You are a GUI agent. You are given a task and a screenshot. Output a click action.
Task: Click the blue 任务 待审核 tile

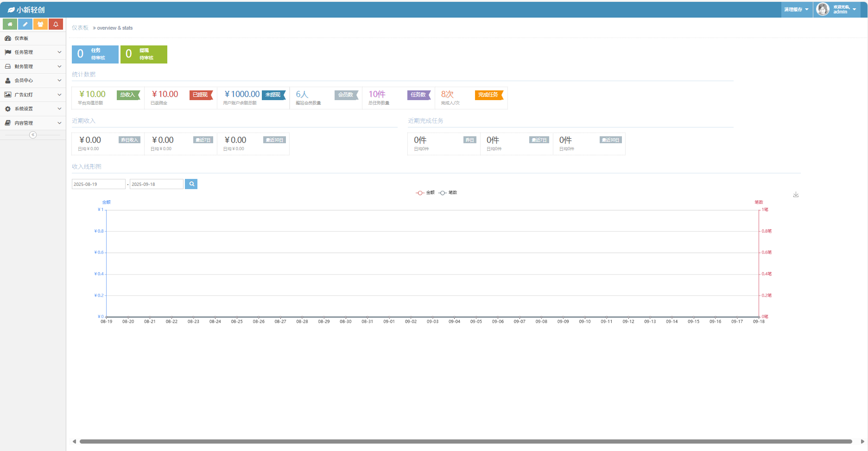click(x=95, y=54)
